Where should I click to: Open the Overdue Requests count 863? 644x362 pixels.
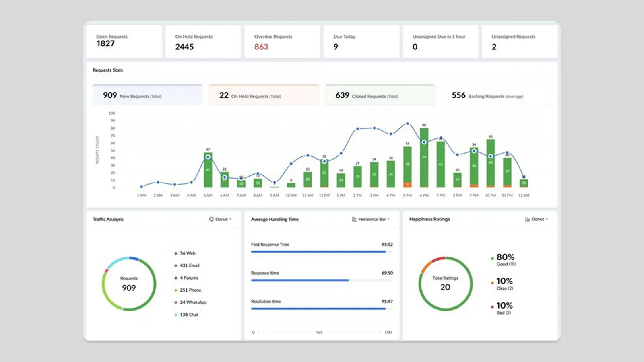pos(261,47)
